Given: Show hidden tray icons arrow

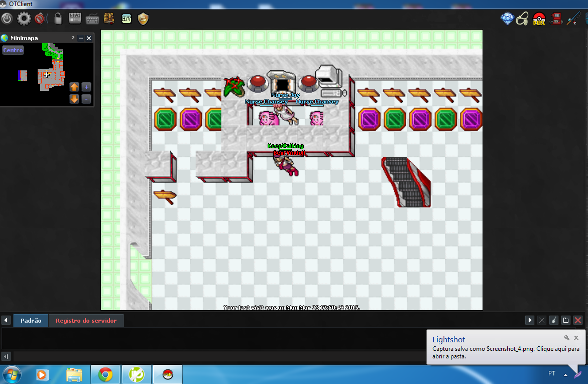Looking at the screenshot, I should 565,374.
